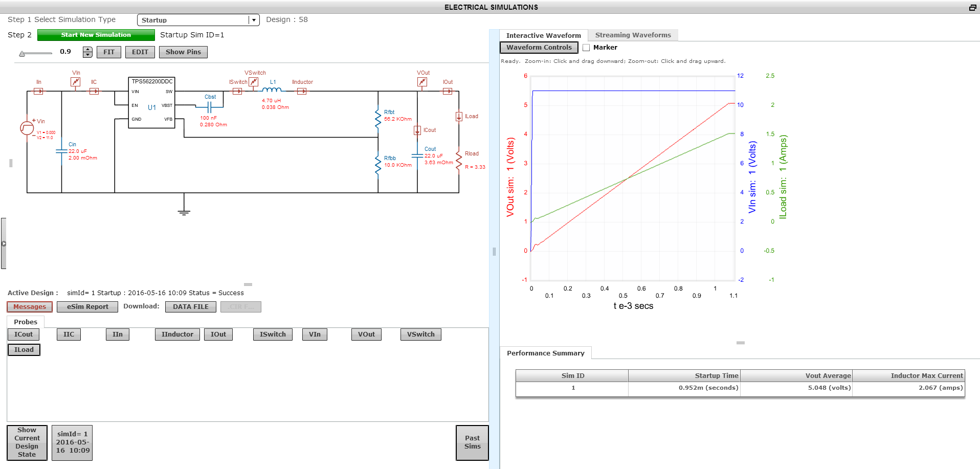Toggle the ILoad probe button
The width and height of the screenshot is (980, 469).
[x=24, y=350]
